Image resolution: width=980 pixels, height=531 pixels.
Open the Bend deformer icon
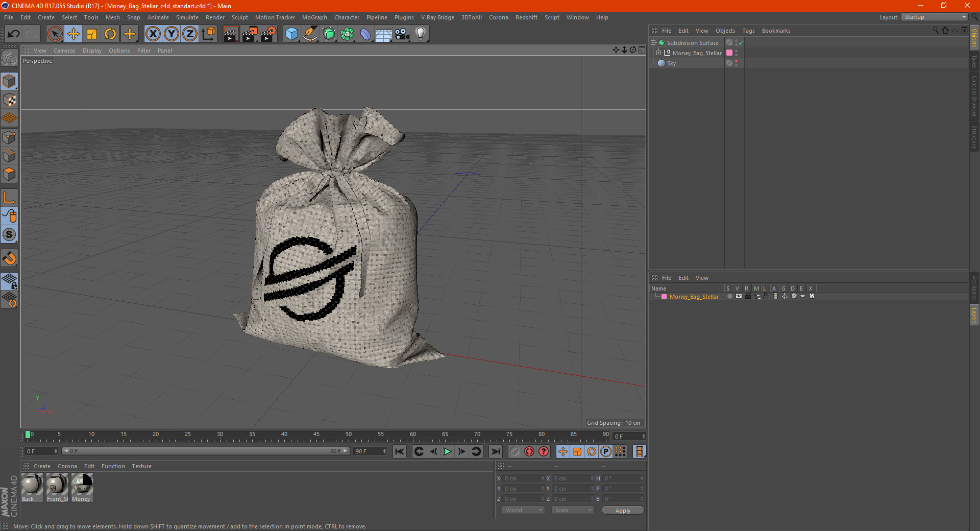coord(365,34)
